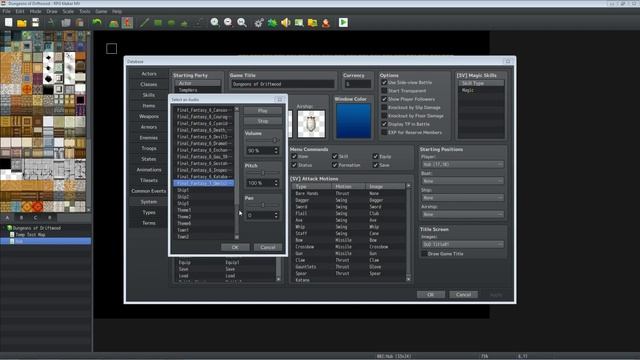Select the Flood Fill tool
The image size is (640, 360).
(184, 22)
